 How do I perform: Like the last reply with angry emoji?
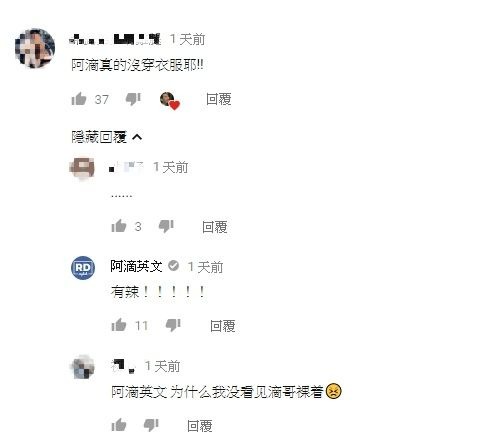[x=119, y=424]
